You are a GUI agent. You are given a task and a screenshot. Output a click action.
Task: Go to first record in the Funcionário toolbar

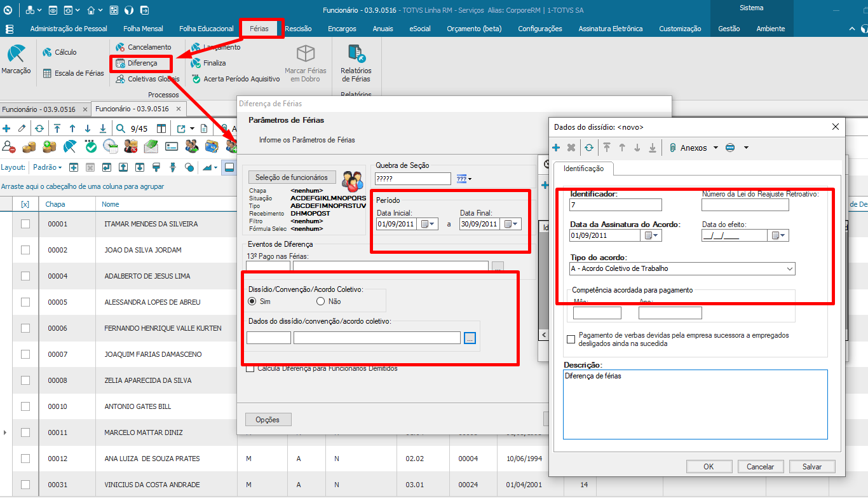[57, 128]
